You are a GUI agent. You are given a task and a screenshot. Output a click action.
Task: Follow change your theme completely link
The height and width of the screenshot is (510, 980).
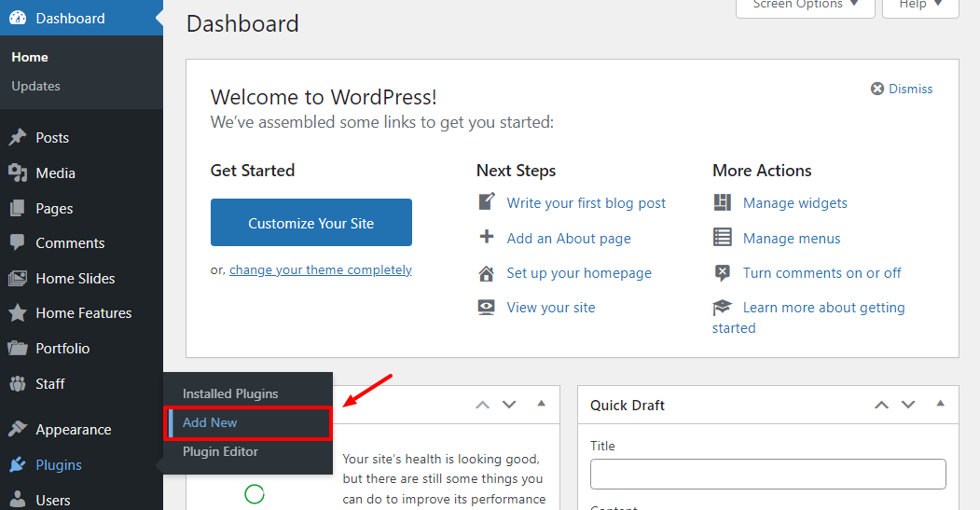tap(321, 270)
